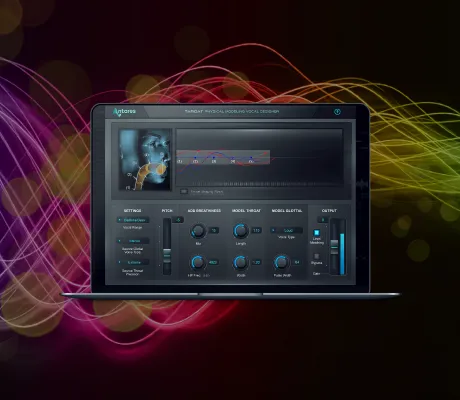This screenshot has width=460, height=400.
Task: Click the Output gain value field
Action: coord(323,220)
